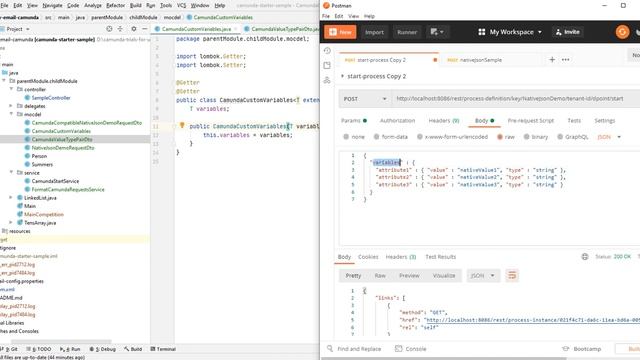This screenshot has height=360, width=640.
Task: Open the Build tool window
Action: pos(133,349)
